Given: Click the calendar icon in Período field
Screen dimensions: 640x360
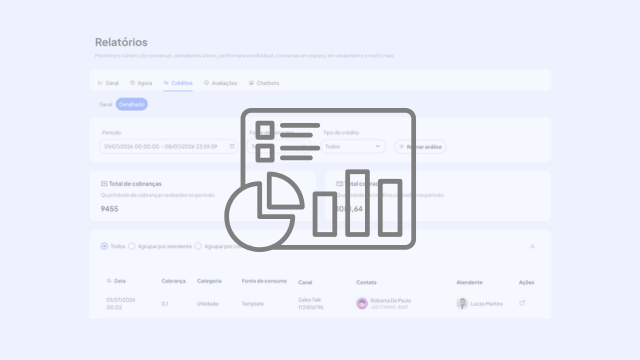Looking at the screenshot, I should [x=232, y=146].
